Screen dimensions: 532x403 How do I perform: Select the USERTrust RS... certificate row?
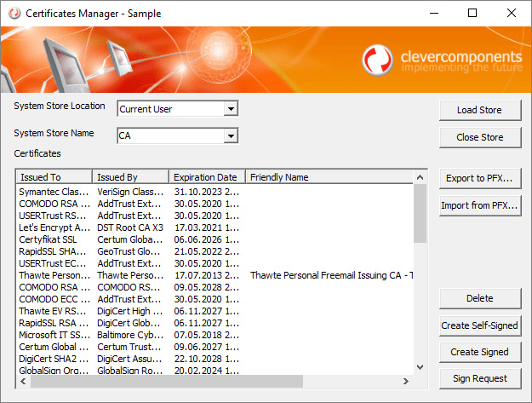215,216
